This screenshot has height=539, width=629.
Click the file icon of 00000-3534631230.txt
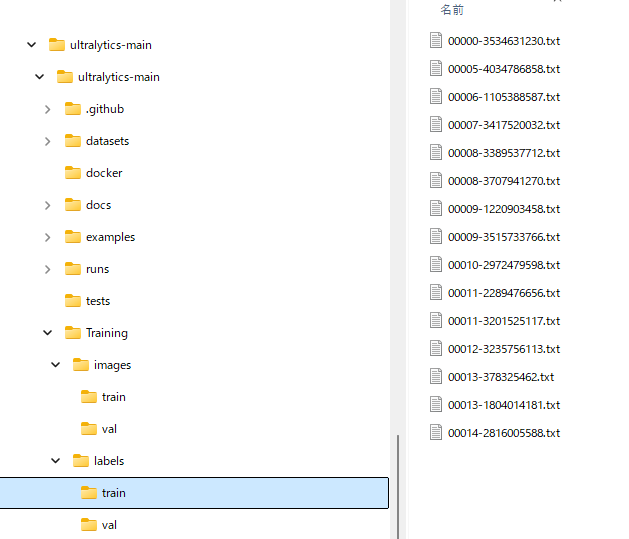[436, 41]
